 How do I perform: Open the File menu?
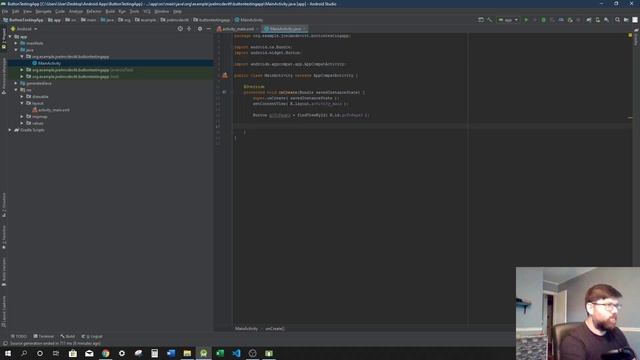tap(5, 11)
